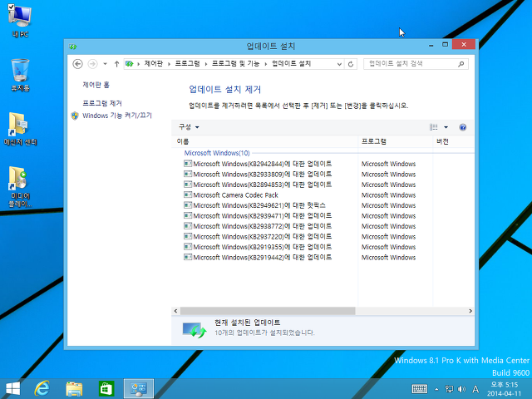Screen dimensions: 532x399
Task: Select the 미디어 플레이어 desktop shortcut
Action: click(x=20, y=186)
